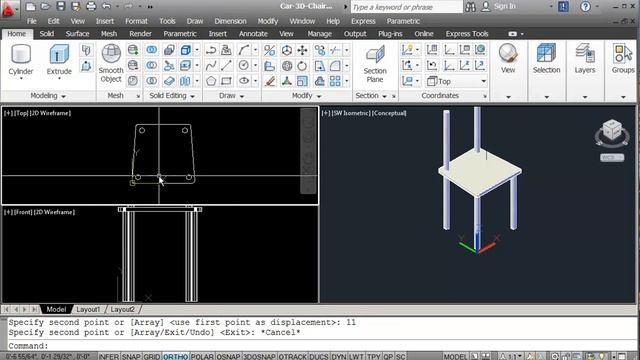Screen dimensions: 640x360
Task: Toggle DYN dynamic input in status bar
Action: tap(338, 356)
